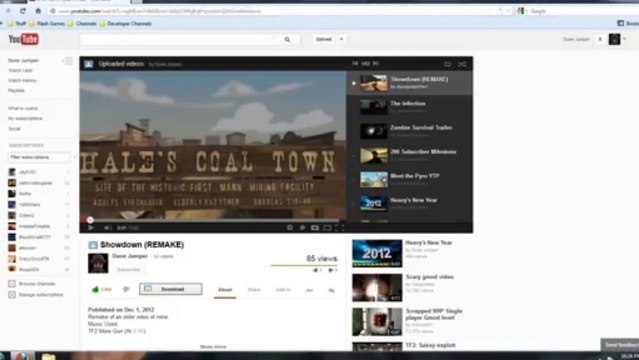Viewport: 639px width, 360px height.
Task: Click the thumbs-down dislike icon
Action: [x=126, y=289]
